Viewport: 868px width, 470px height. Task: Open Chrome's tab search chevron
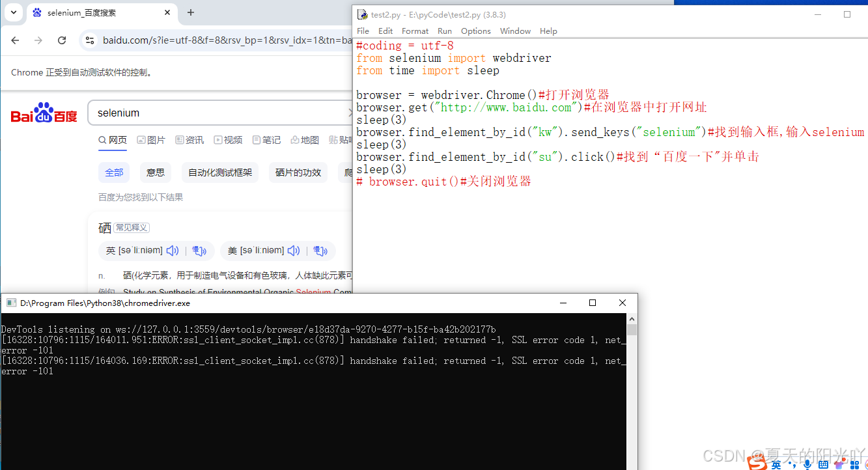14,12
